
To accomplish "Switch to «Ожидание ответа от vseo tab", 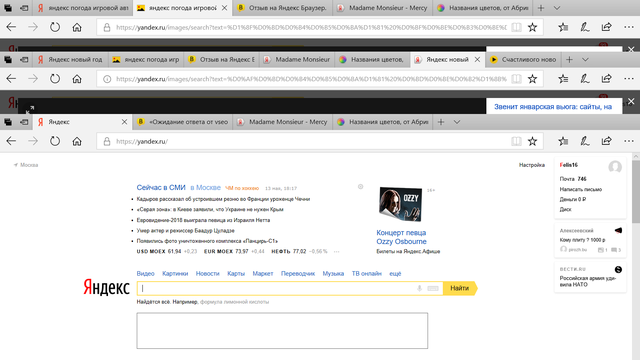I will [182, 122].
